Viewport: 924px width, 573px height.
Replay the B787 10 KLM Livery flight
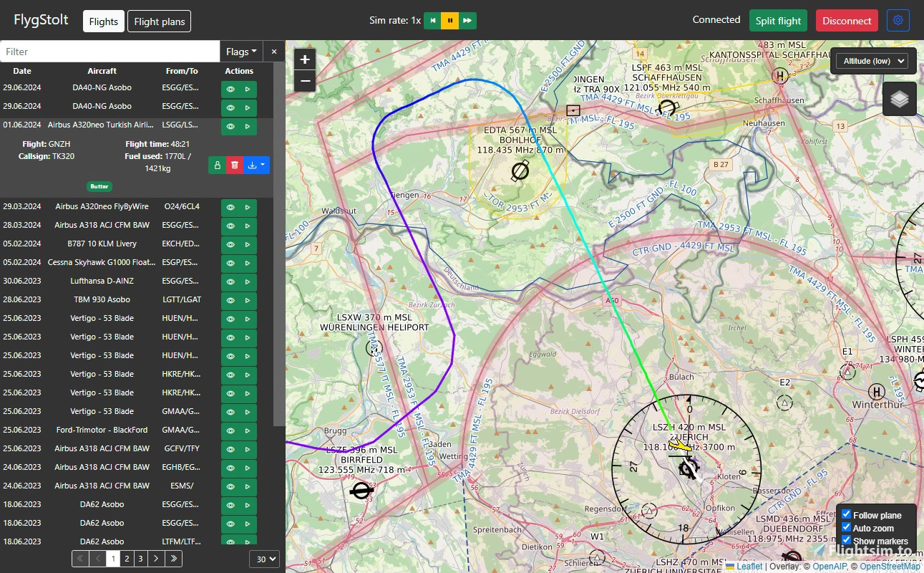(x=248, y=244)
